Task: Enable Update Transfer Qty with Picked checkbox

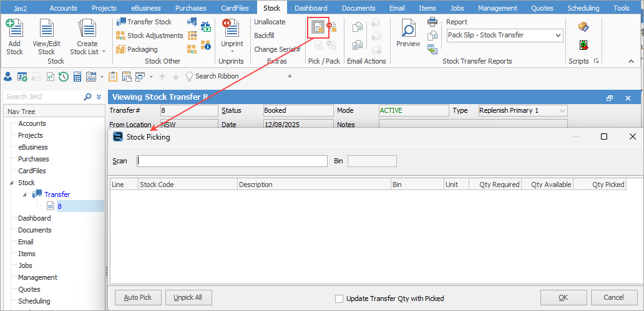Action: [x=339, y=299]
